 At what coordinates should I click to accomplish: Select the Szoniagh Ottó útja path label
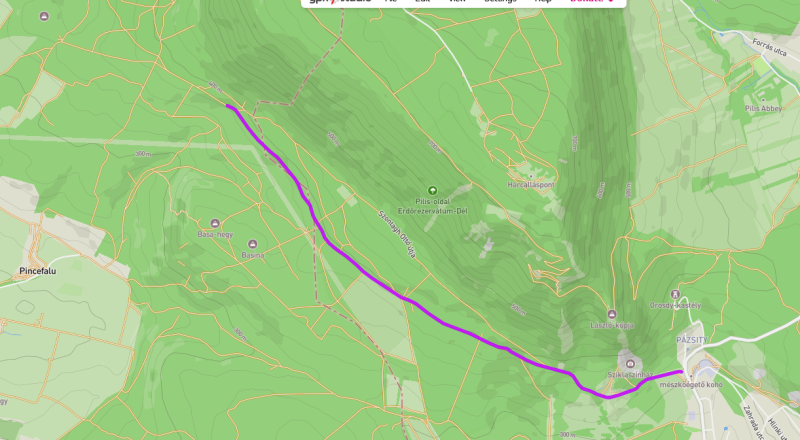[397, 233]
